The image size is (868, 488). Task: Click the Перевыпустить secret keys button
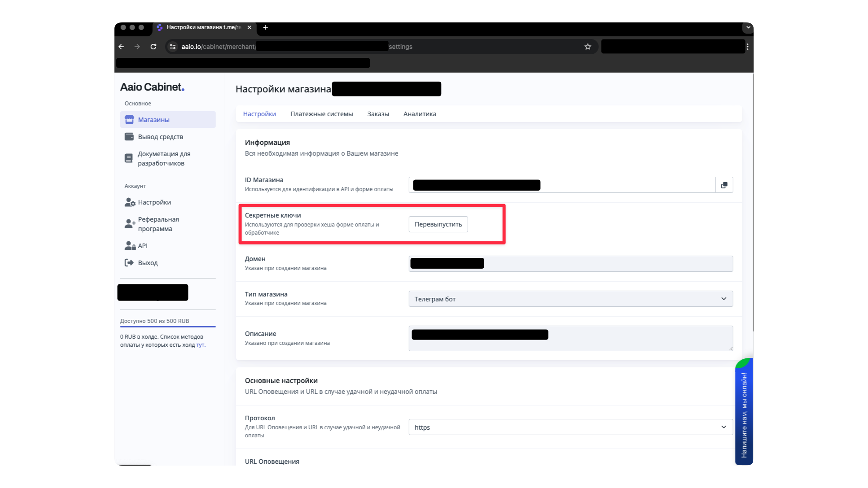[438, 224]
